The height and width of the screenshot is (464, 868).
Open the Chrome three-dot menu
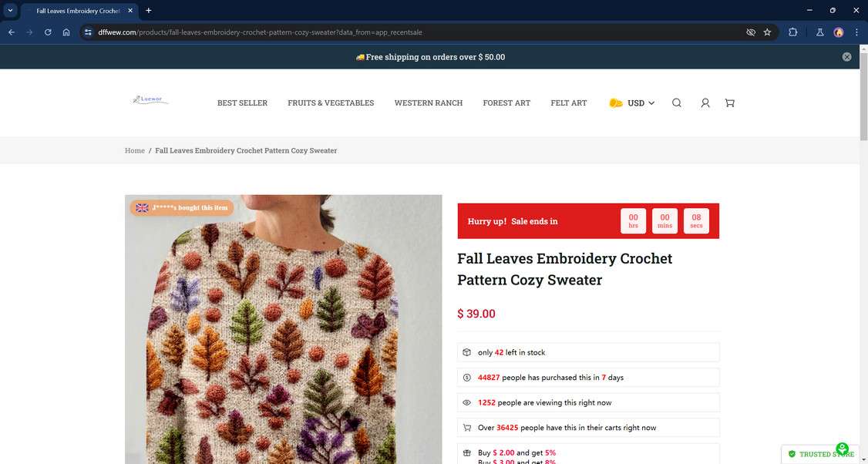[x=856, y=32]
